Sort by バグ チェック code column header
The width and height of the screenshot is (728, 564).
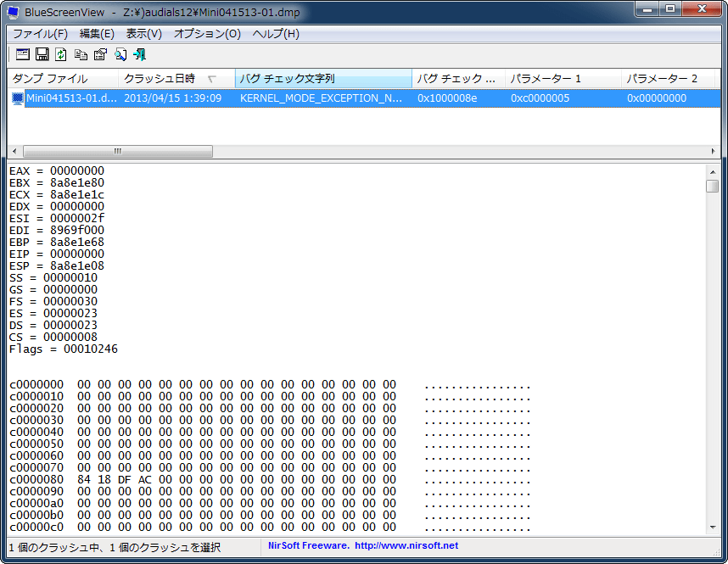(x=459, y=78)
